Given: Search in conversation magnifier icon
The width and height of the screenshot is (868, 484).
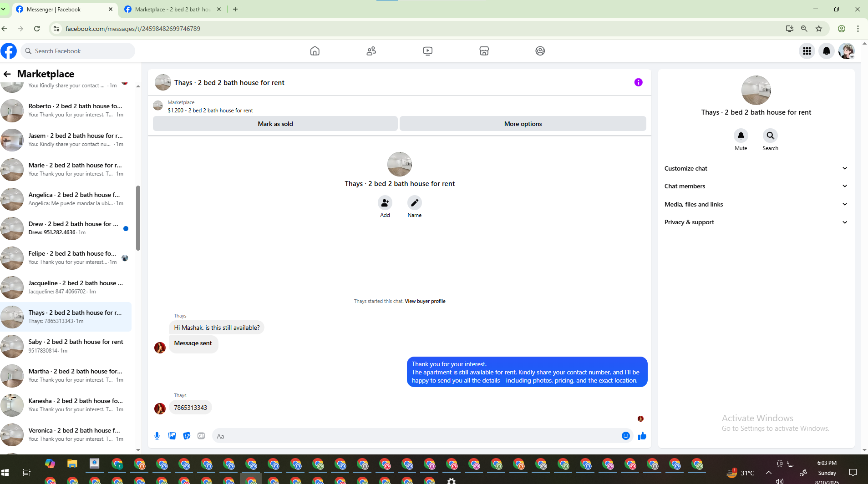Looking at the screenshot, I should click(x=770, y=136).
